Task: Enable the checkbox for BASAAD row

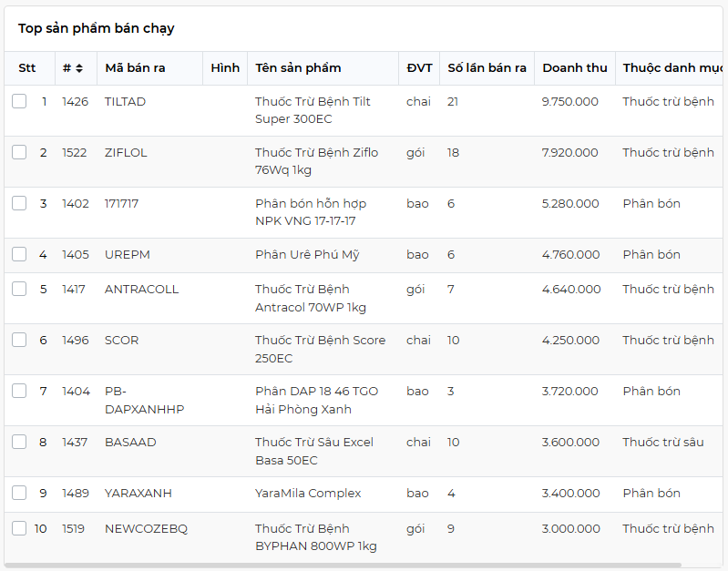Action: coord(19,442)
